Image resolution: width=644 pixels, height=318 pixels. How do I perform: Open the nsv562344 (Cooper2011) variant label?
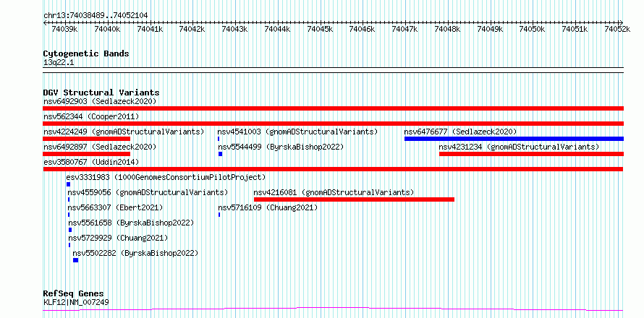[x=91, y=116]
